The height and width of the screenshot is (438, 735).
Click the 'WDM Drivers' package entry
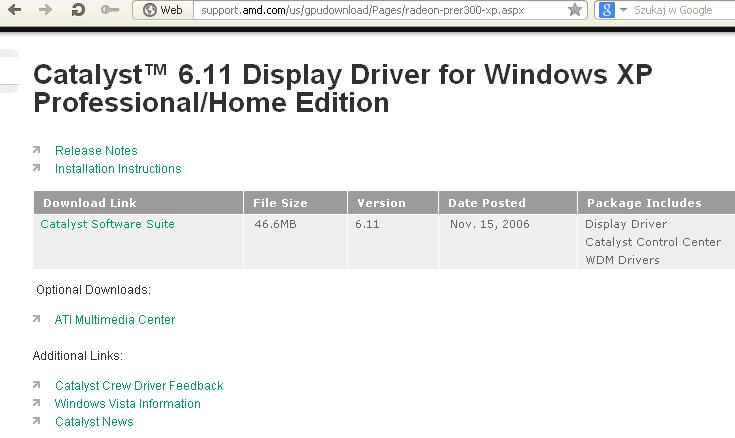(622, 260)
